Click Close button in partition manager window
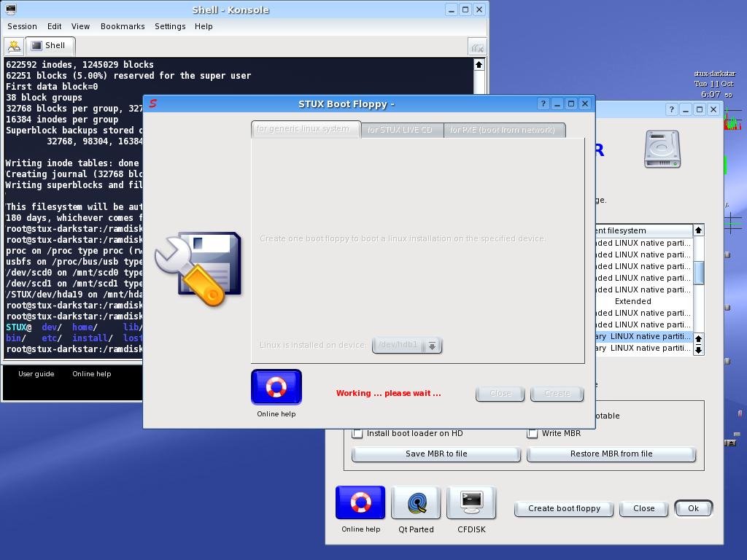The image size is (747, 560). 643,508
